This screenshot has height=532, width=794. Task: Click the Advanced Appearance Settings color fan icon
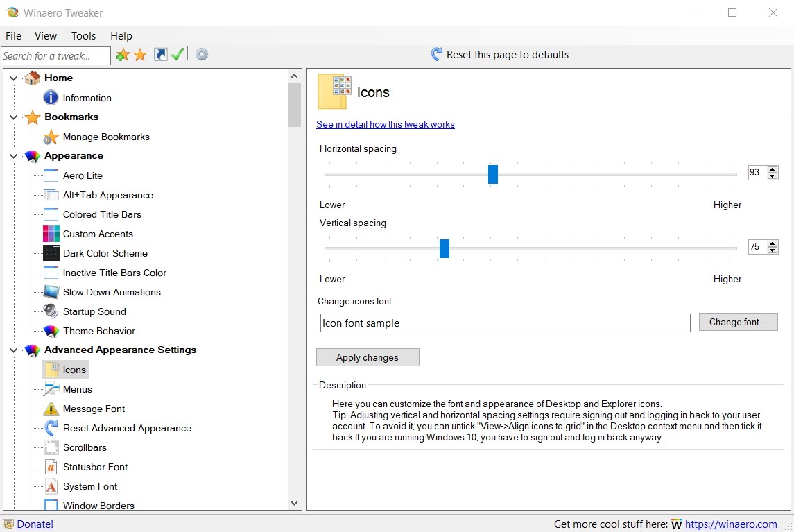tap(33, 350)
